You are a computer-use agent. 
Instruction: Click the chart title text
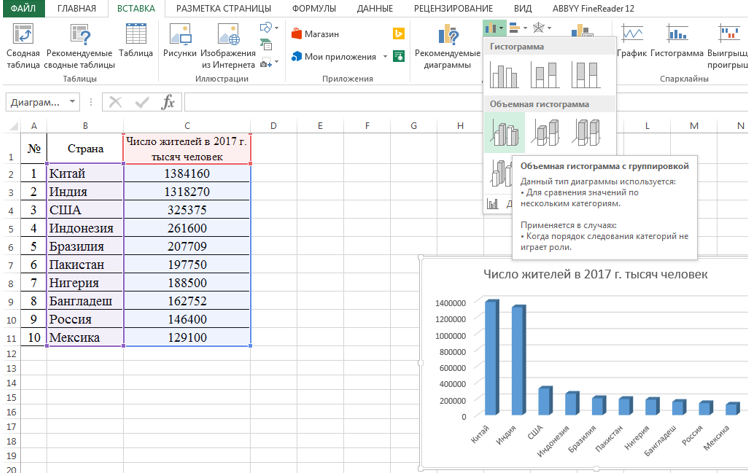[595, 274]
